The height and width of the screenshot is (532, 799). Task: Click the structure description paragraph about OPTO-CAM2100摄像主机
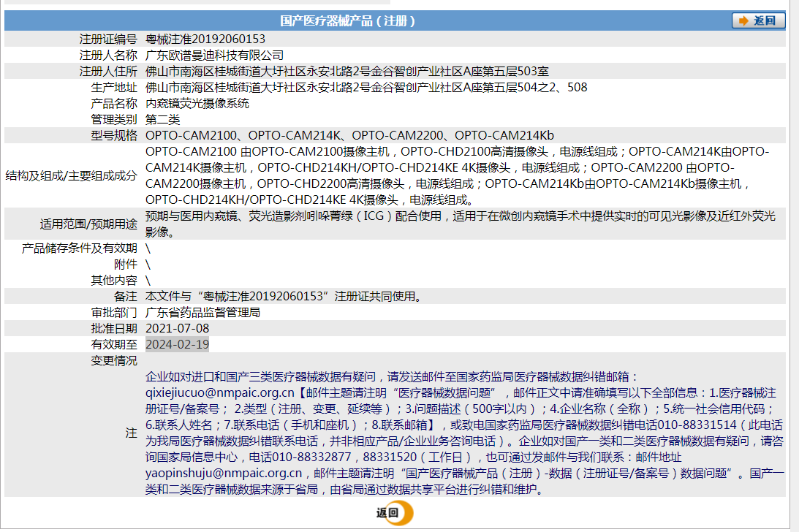(x=457, y=175)
